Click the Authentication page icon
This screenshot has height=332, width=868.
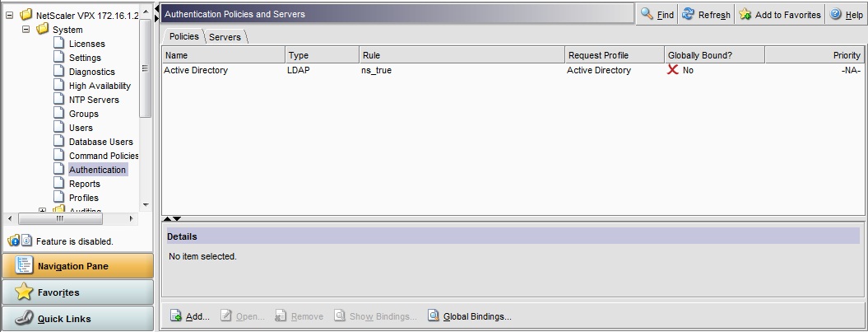[58, 169]
